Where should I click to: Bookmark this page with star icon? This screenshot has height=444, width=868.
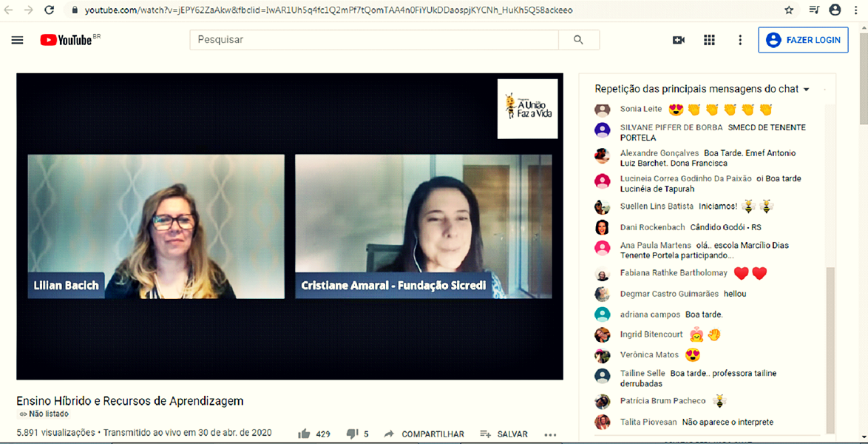[789, 10]
